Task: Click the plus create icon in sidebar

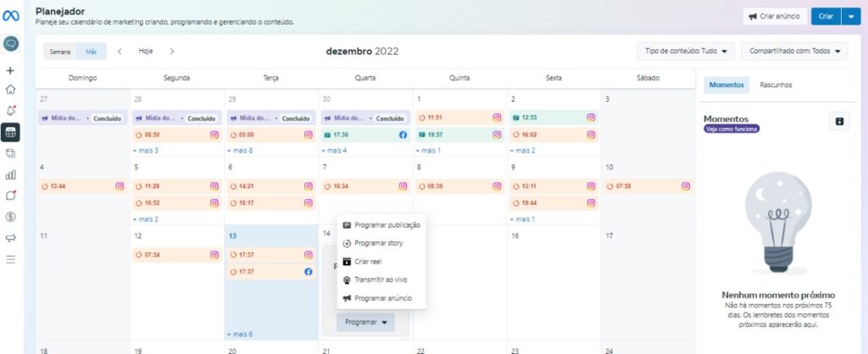Action: point(11,70)
